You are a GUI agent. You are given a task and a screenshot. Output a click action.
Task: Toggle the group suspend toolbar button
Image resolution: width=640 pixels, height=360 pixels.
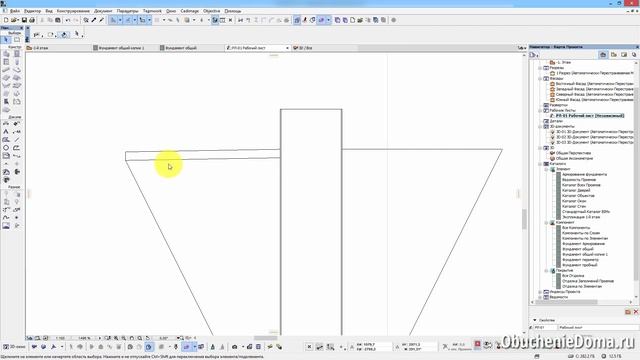coord(215,20)
